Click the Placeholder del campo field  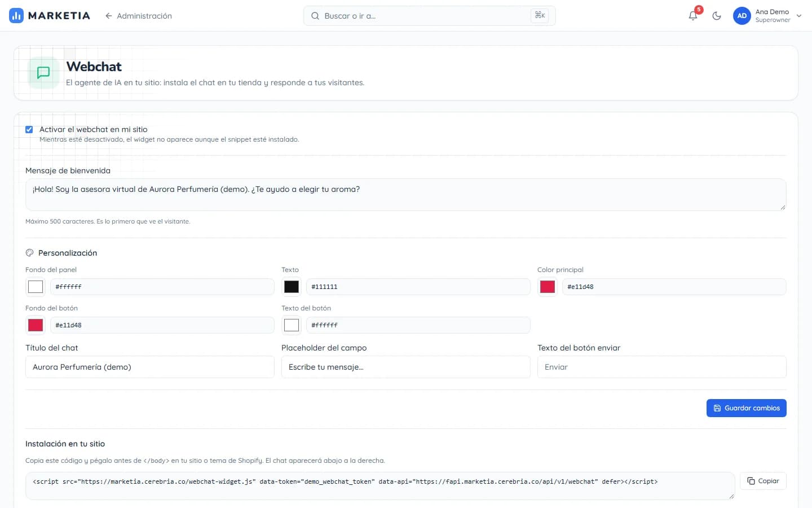405,367
